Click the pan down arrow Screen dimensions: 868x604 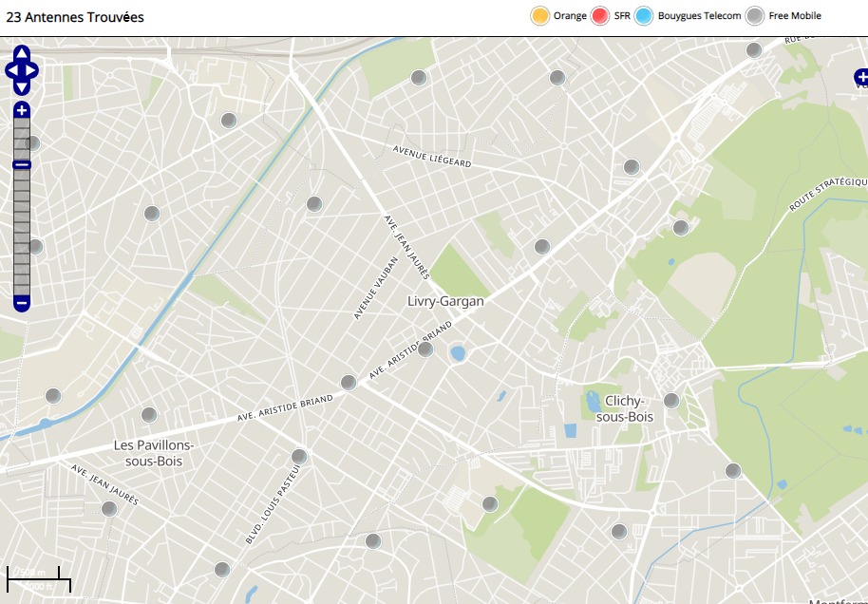[x=22, y=86]
